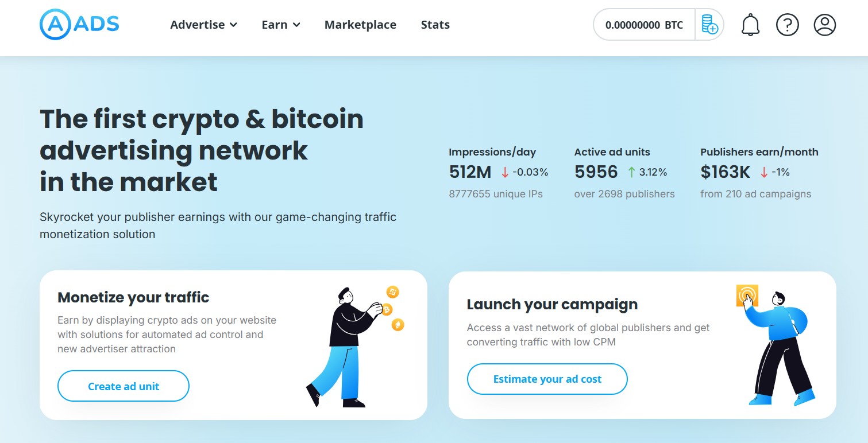Viewport: 868px width, 443px height.
Task: Click the A-ADS logo
Action: click(79, 24)
